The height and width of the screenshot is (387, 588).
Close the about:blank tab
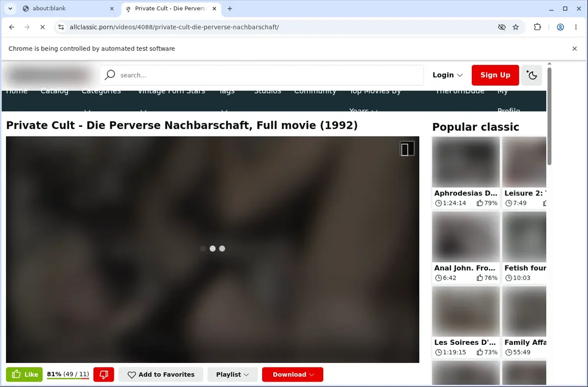click(x=112, y=8)
